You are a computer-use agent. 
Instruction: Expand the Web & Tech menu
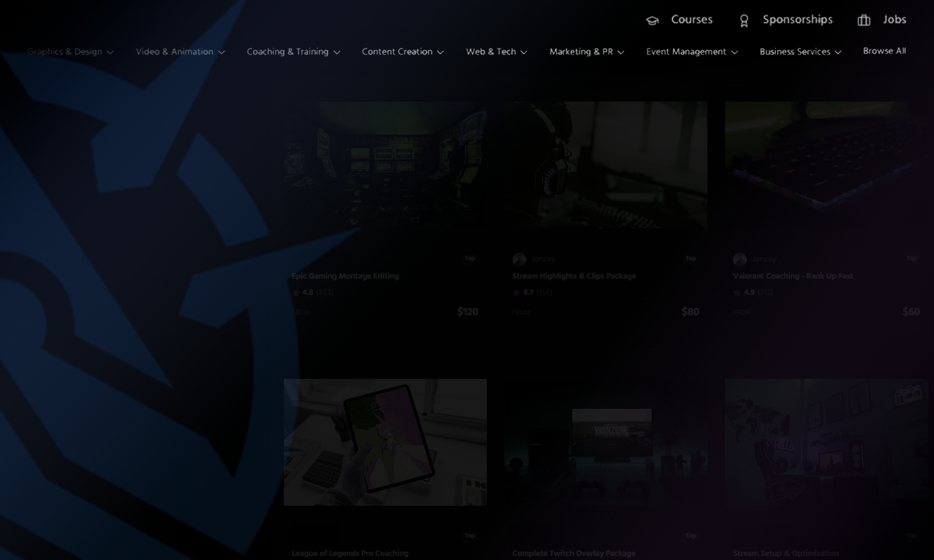pyautogui.click(x=496, y=52)
